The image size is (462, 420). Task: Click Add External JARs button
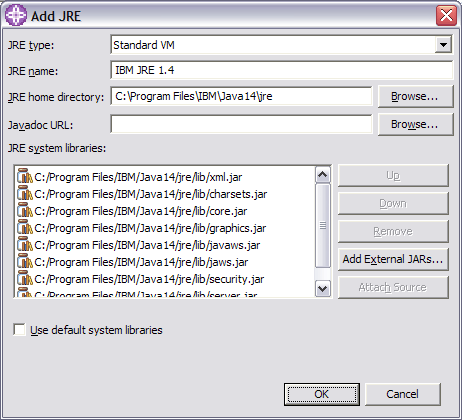[393, 259]
